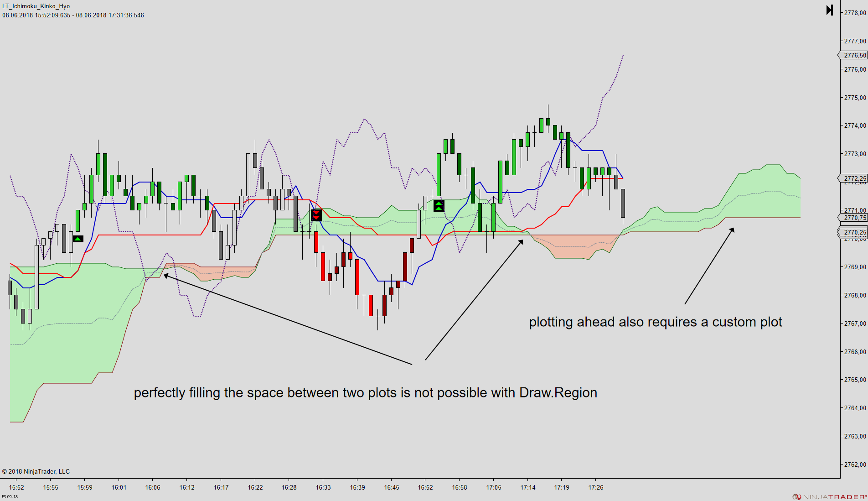The width and height of the screenshot is (868, 501).
Task: Click the 2777,00 price axis label
Action: (855, 41)
